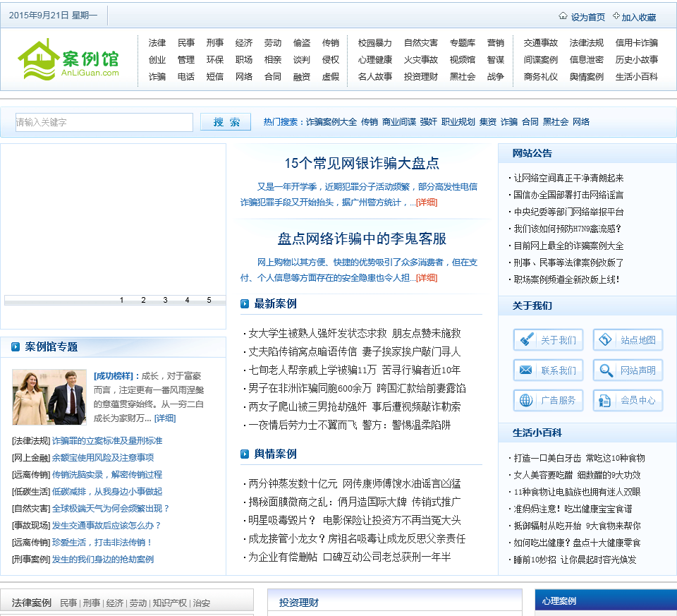Select 交通事故 in the top navigation
Image resolution: width=677 pixels, height=616 pixels.
(541, 43)
